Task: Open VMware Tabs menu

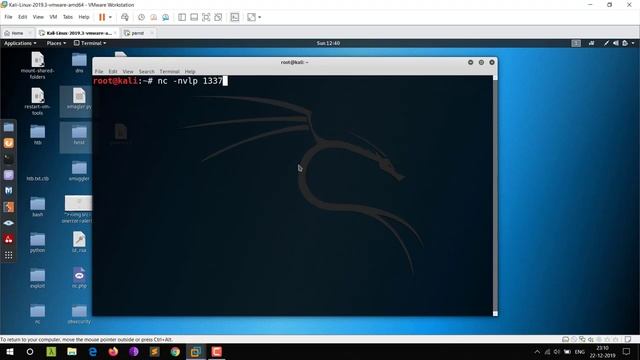Action: (x=68, y=17)
